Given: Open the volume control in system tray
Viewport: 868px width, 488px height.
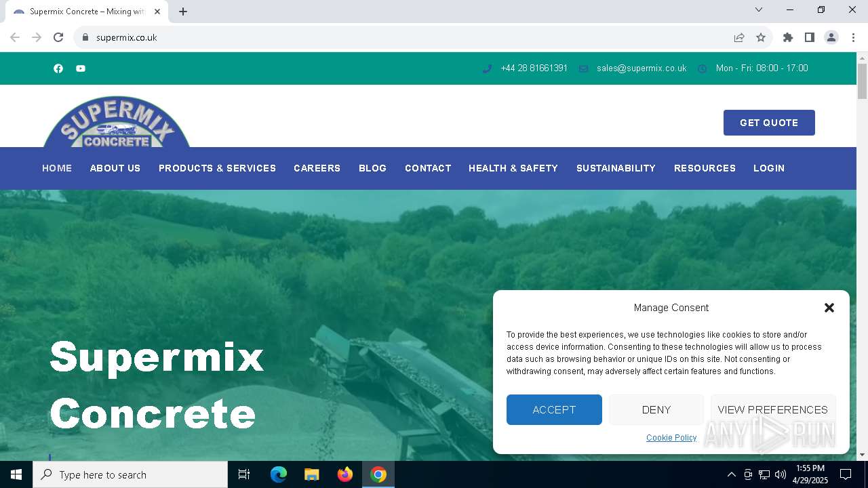Looking at the screenshot, I should pos(781,474).
